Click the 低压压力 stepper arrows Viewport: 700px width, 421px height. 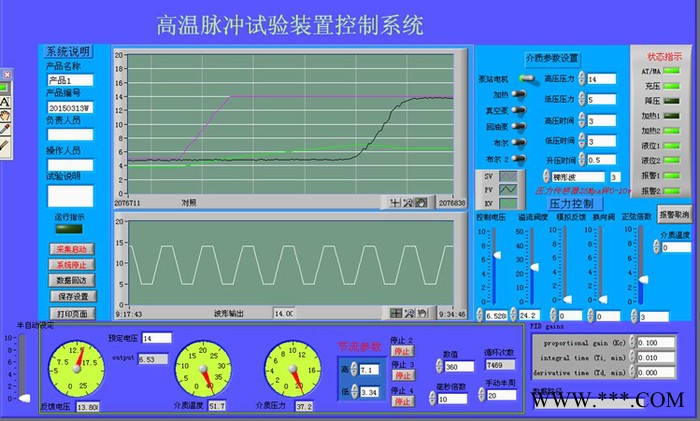(x=582, y=99)
